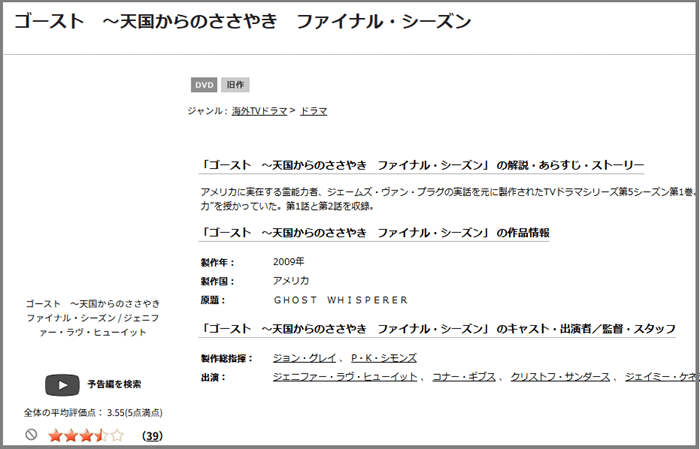The width and height of the screenshot is (700, 449).
Task: Open the ドラマ genre link
Action: (313, 111)
